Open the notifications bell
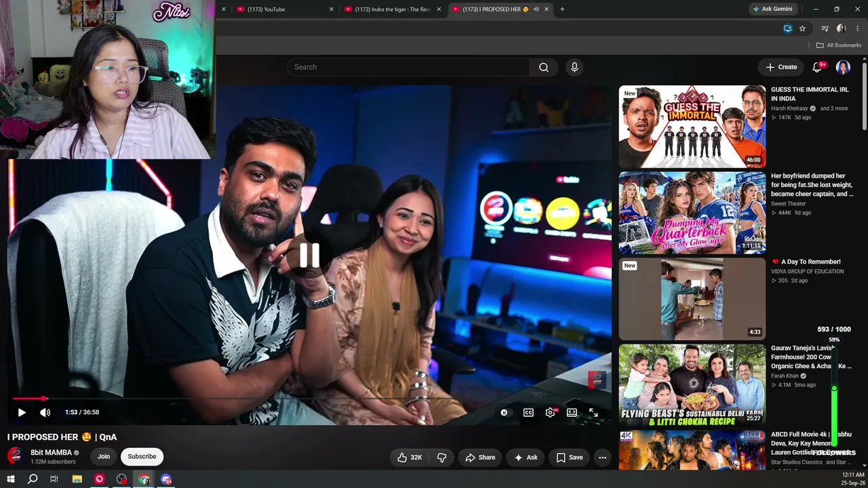This screenshot has height=488, width=868. tap(817, 67)
